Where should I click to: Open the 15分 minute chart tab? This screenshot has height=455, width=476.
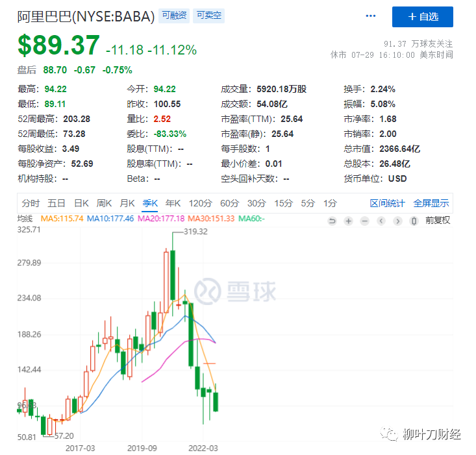click(284, 203)
